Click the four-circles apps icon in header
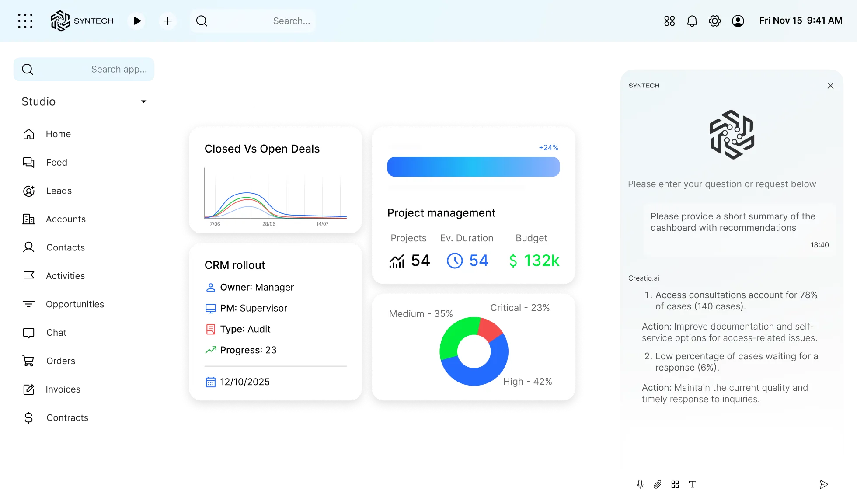Viewport: 857px width, 504px height. pyautogui.click(x=669, y=21)
